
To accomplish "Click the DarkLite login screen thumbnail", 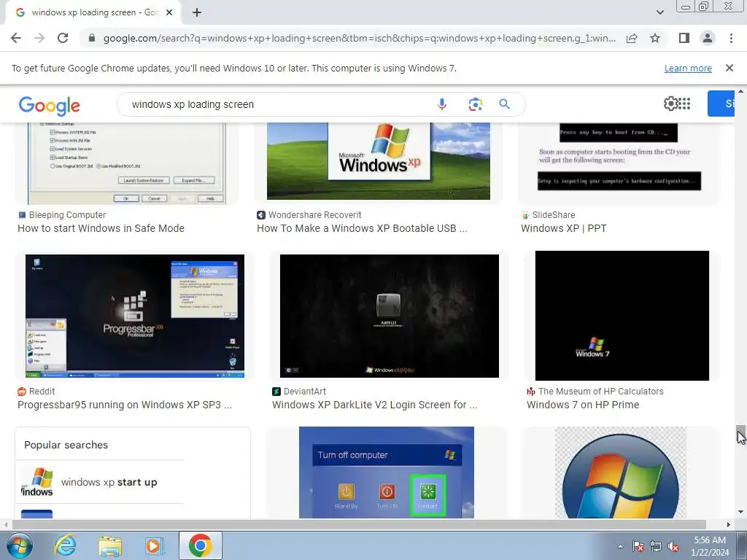I will [390, 316].
